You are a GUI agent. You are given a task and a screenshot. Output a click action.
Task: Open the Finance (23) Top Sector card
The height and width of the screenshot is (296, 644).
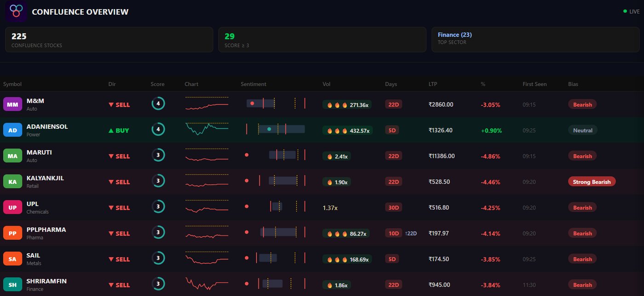click(x=535, y=40)
